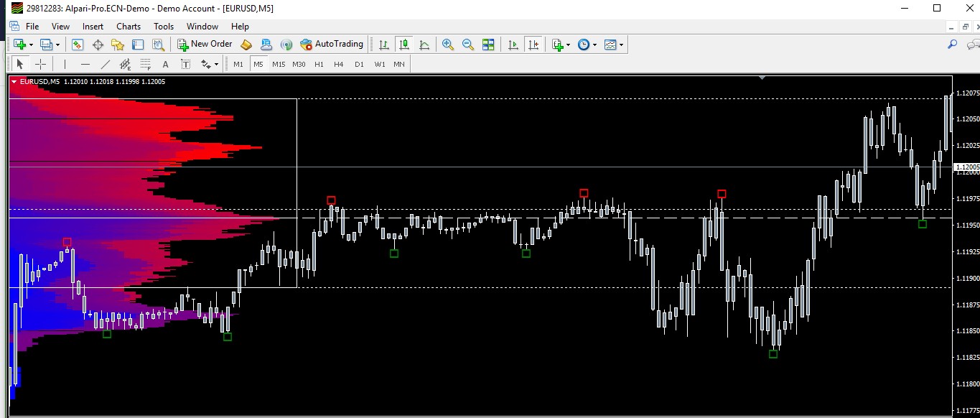This screenshot has height=418, width=980.
Task: Toggle chart auto scroll
Action: (513, 45)
